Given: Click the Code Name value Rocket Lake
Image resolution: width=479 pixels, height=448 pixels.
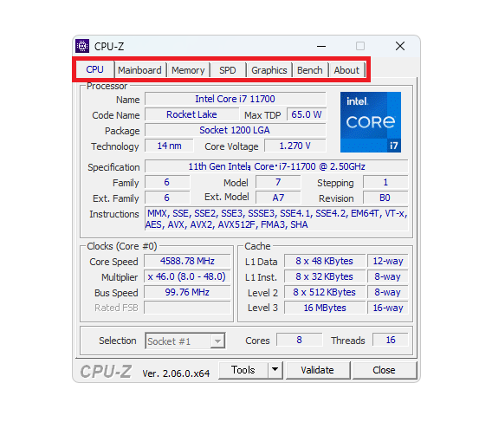Looking at the screenshot, I should (x=191, y=114).
